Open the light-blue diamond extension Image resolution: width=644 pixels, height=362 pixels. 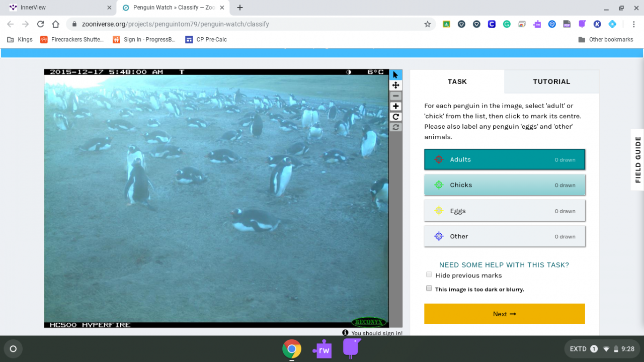612,24
